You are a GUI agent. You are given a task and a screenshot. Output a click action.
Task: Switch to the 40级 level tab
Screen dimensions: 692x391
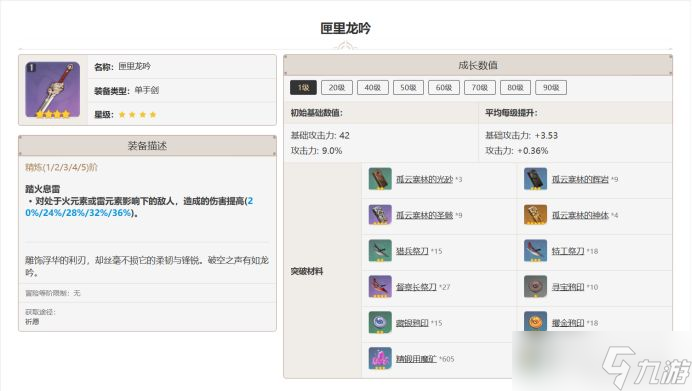coord(372,87)
